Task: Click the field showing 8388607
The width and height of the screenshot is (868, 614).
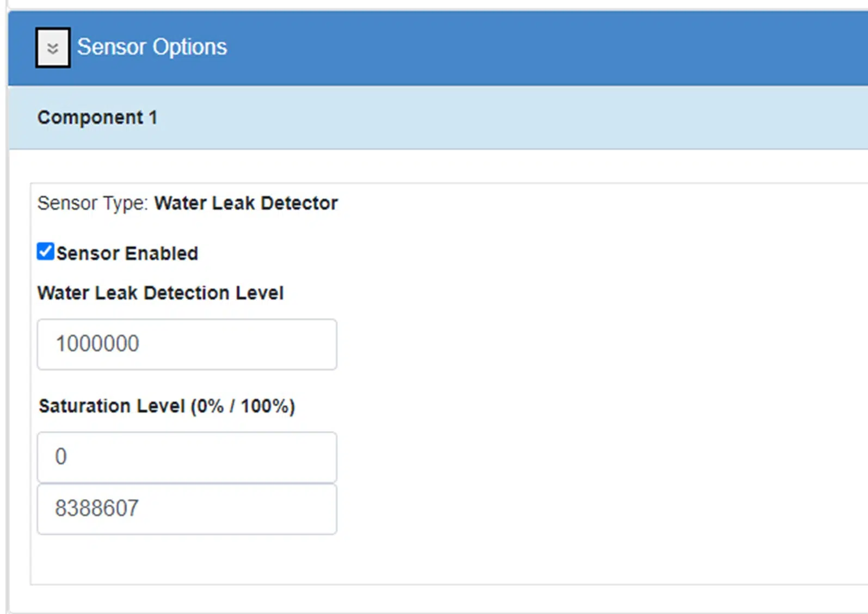Action: point(187,509)
